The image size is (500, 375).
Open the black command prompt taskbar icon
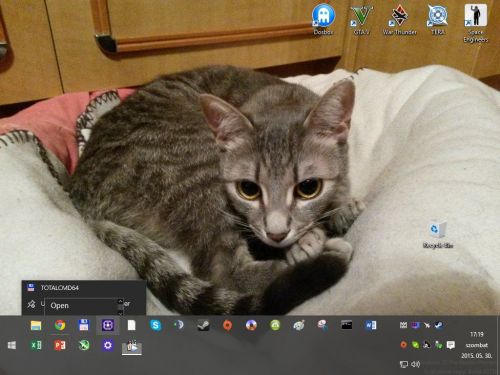[347, 325]
